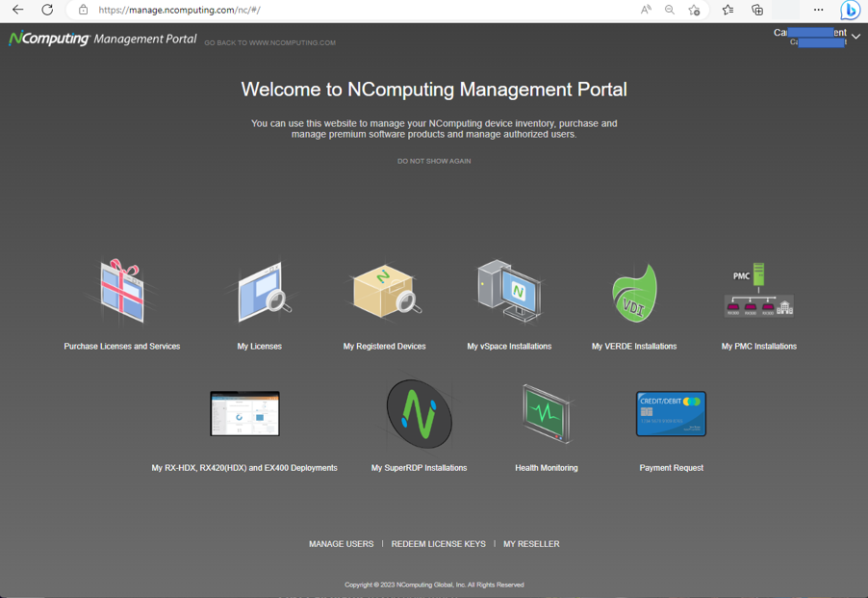Open My VERDE Installations VDI leaf icon
868x598 pixels.
pos(634,293)
